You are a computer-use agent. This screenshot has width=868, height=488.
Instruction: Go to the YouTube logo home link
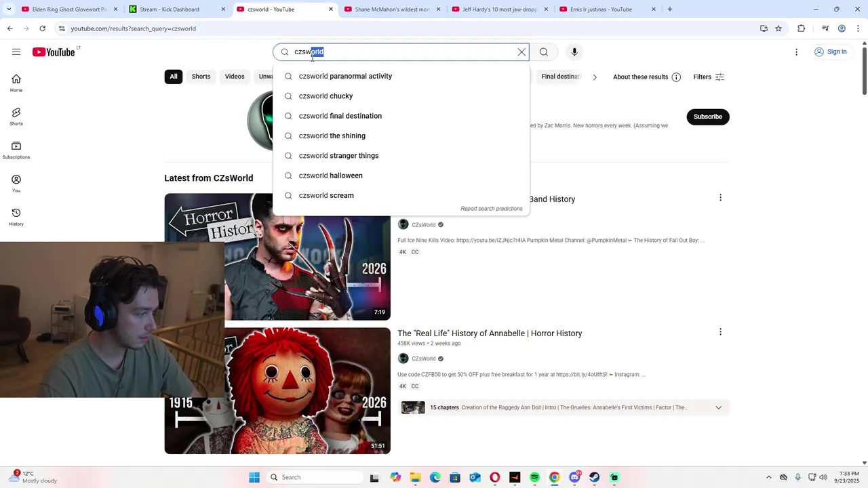pyautogui.click(x=54, y=52)
